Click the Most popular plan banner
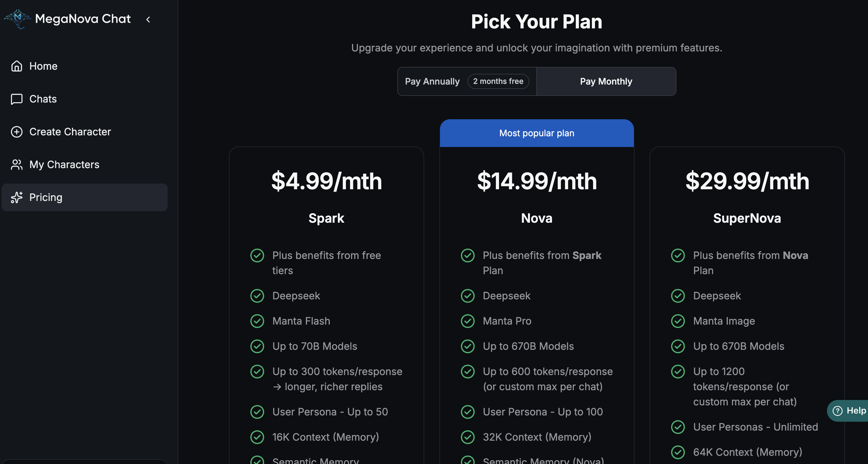The image size is (868, 464). pos(537,133)
